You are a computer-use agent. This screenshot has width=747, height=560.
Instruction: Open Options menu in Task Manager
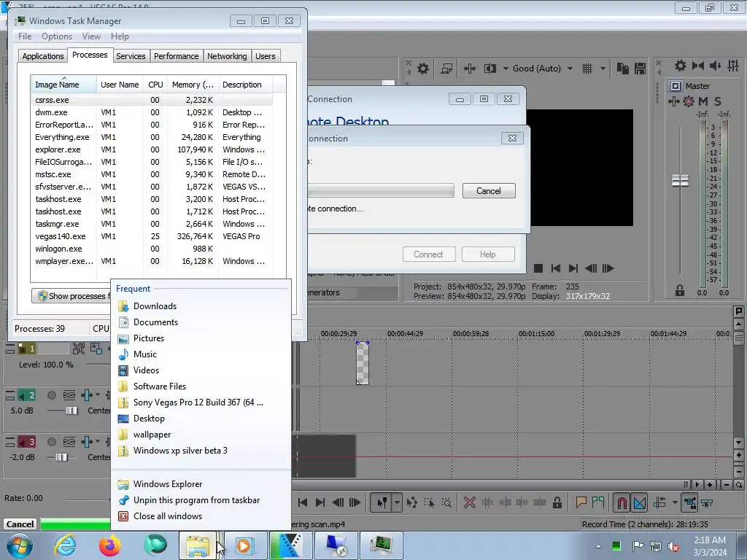57,36
